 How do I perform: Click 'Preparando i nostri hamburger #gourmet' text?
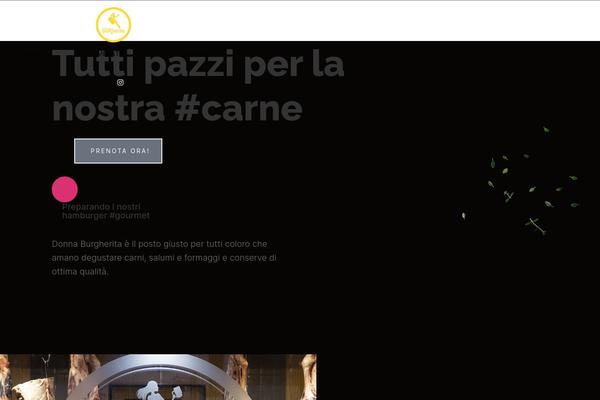106,211
